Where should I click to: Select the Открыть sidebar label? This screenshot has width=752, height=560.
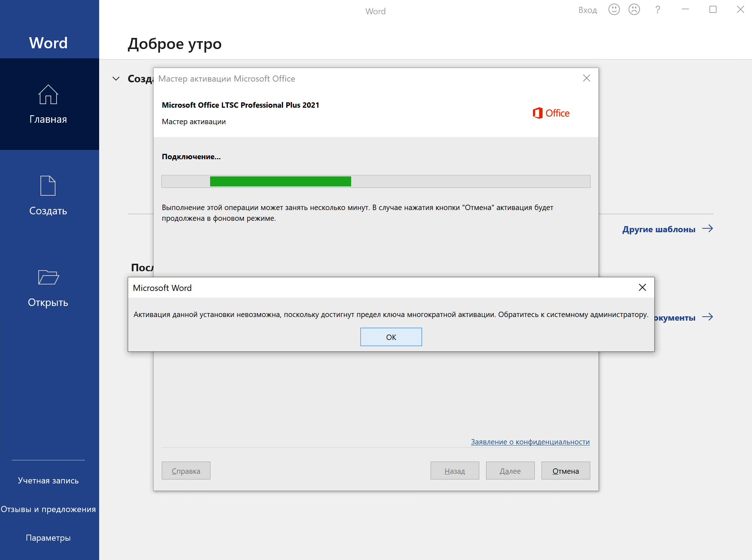pos(48,302)
